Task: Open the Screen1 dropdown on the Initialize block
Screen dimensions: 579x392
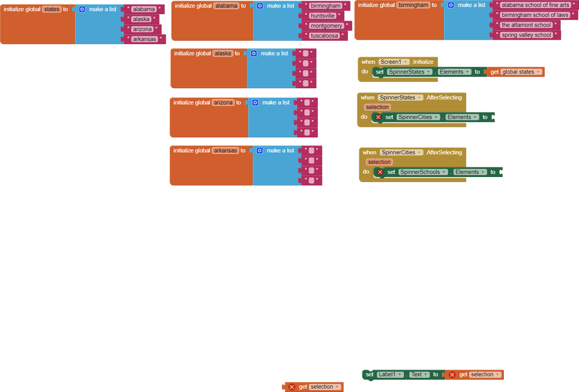Action: (x=405, y=62)
